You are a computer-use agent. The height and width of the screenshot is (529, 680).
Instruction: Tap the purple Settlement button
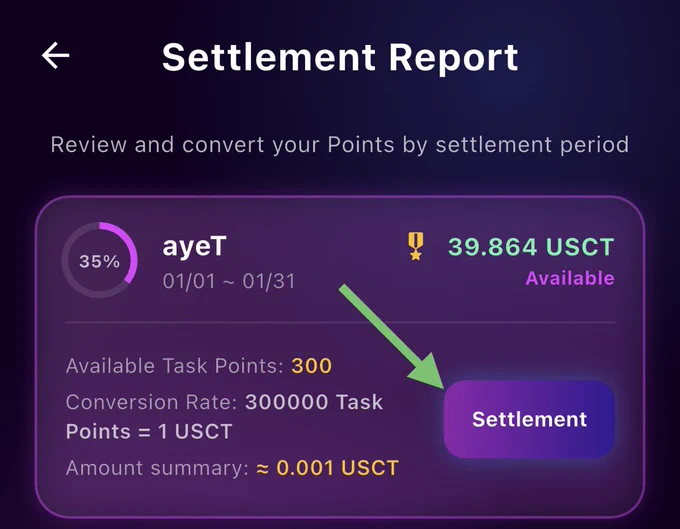point(529,419)
